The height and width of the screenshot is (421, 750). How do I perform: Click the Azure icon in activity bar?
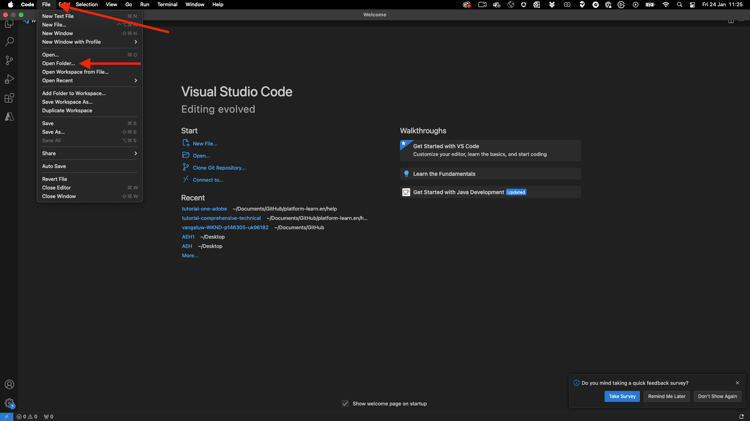(9, 117)
